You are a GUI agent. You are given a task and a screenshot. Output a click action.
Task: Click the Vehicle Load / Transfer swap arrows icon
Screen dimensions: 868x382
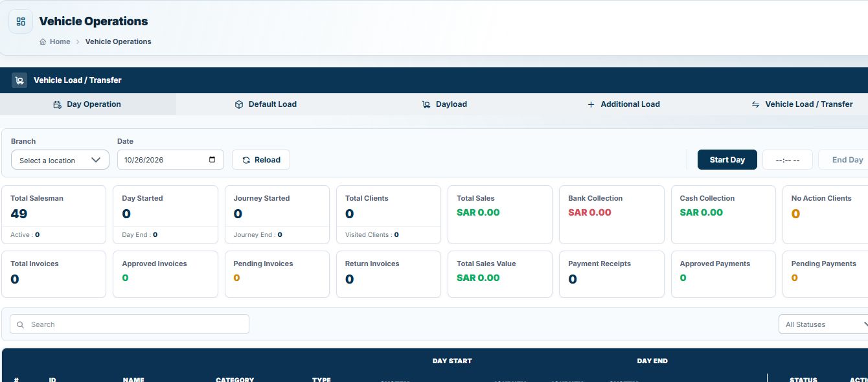[755, 104]
